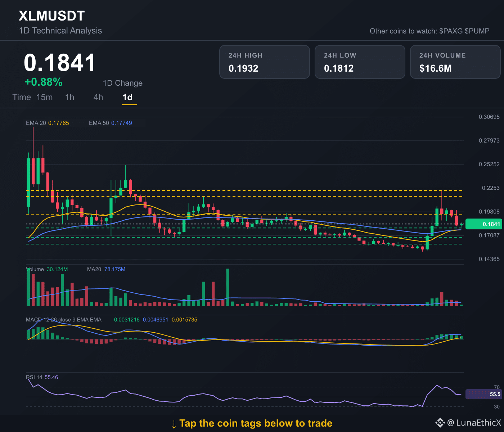This screenshot has width=504, height=432.
Task: Choose the 4h timeframe tab
Action: pos(98,97)
